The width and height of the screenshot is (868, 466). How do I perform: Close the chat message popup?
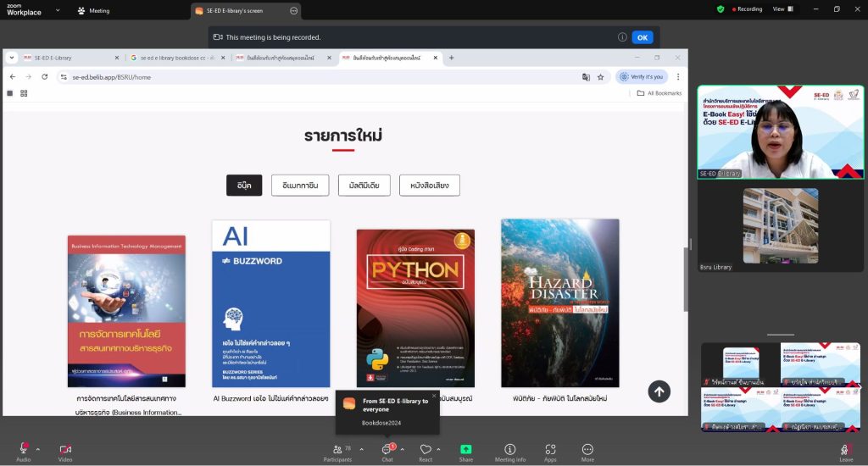coord(434,396)
